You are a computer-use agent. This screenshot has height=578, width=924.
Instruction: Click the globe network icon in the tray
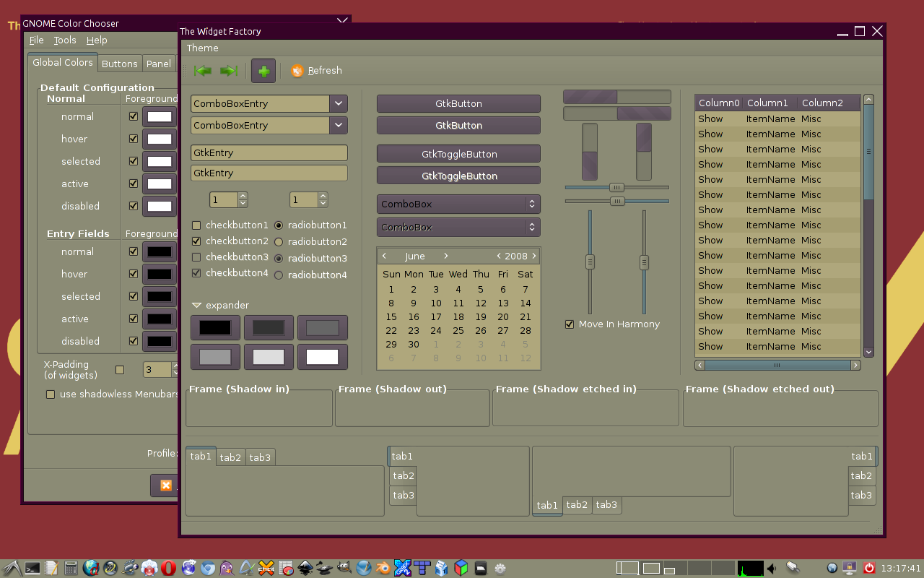(832, 568)
